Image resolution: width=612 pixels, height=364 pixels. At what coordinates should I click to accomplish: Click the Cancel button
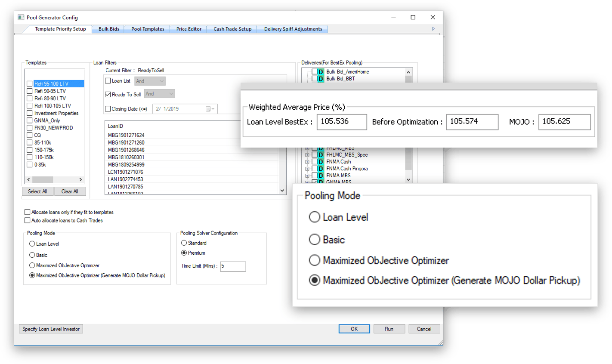[424, 329]
